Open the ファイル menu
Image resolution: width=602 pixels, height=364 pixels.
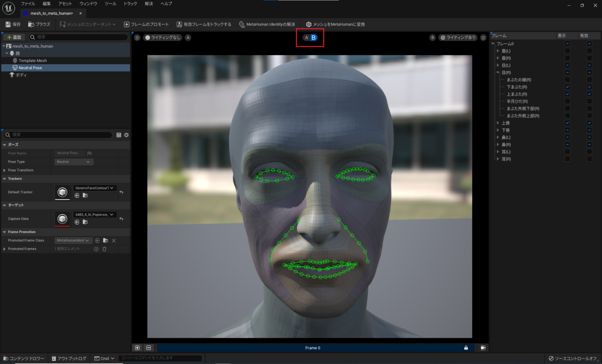[x=28, y=4]
